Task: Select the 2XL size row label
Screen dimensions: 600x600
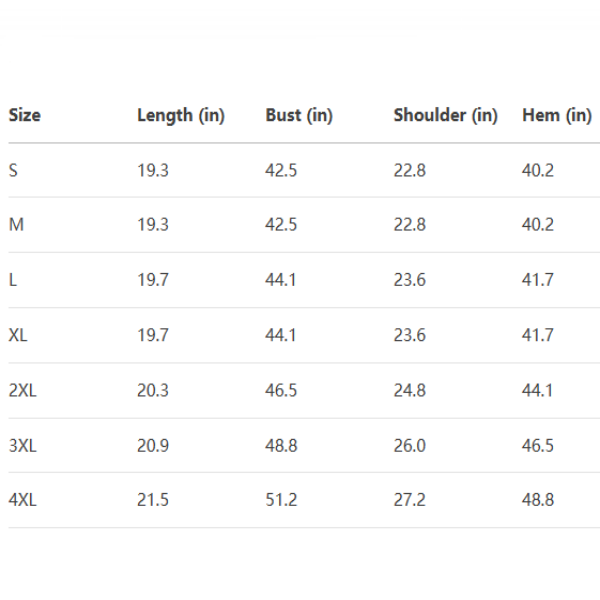Action: tap(22, 390)
